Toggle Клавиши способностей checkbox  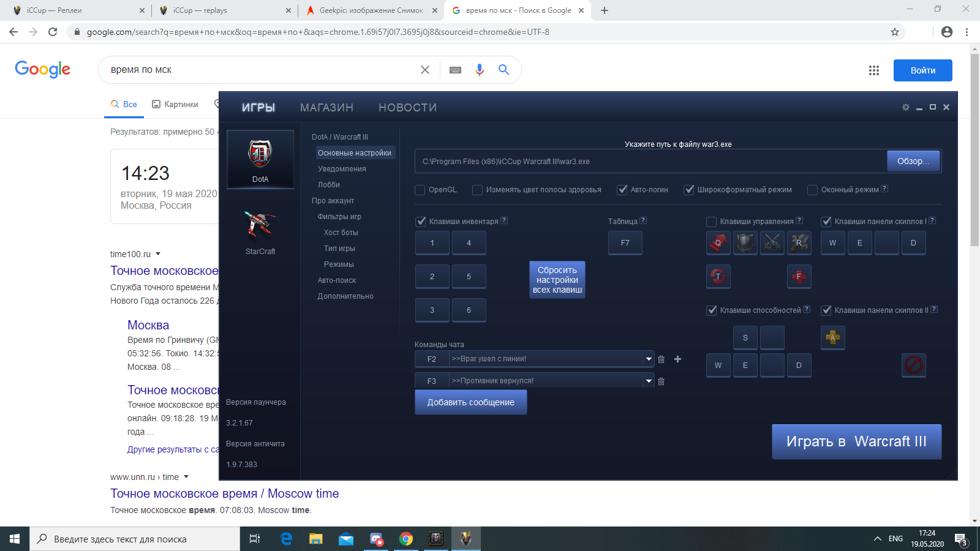711,310
